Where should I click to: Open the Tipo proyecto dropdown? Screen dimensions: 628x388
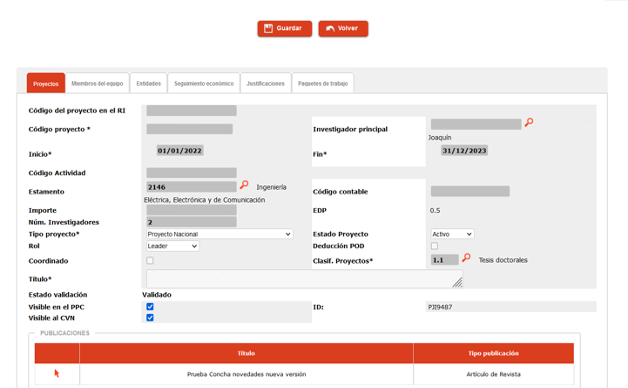[x=219, y=234]
